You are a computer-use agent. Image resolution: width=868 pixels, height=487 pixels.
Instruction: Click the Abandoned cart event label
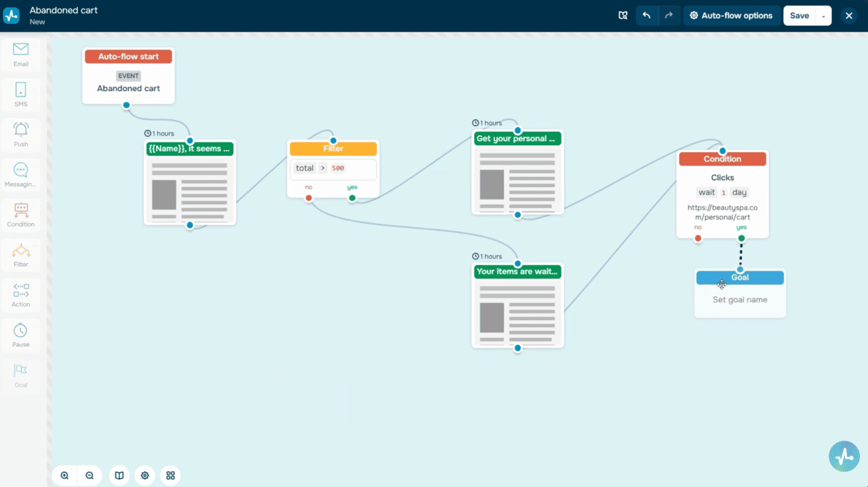[128, 88]
